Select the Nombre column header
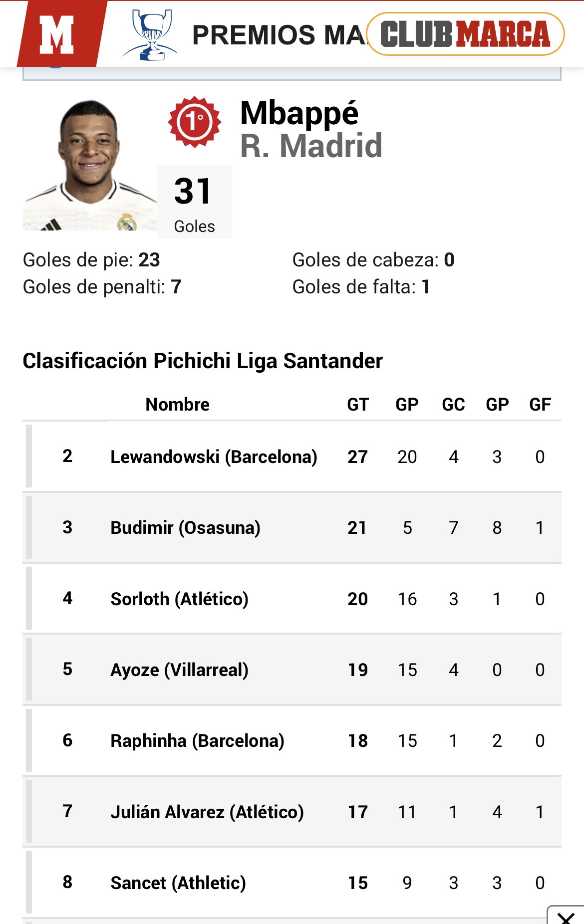 point(177,404)
